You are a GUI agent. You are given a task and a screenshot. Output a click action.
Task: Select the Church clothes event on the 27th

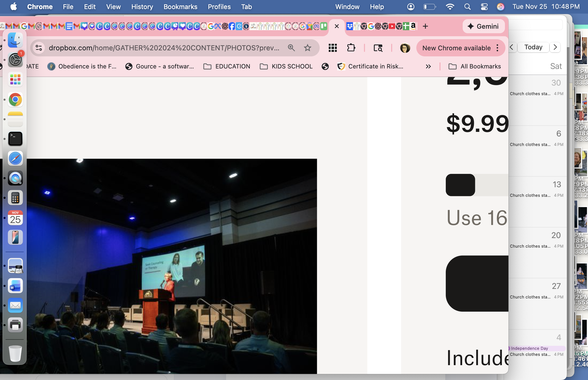coord(537,297)
